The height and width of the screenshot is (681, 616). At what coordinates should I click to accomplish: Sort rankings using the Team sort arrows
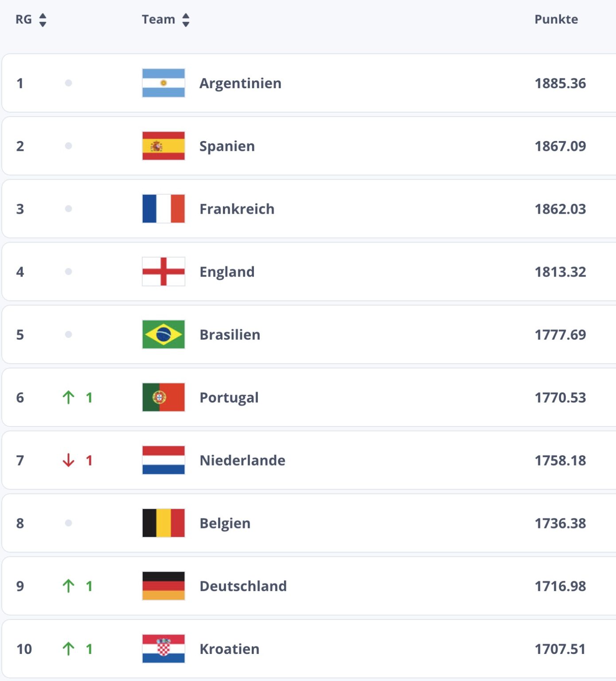coord(187,19)
